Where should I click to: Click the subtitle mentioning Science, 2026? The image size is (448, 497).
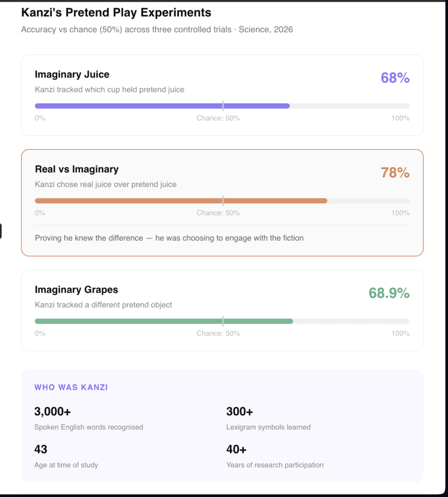click(157, 30)
